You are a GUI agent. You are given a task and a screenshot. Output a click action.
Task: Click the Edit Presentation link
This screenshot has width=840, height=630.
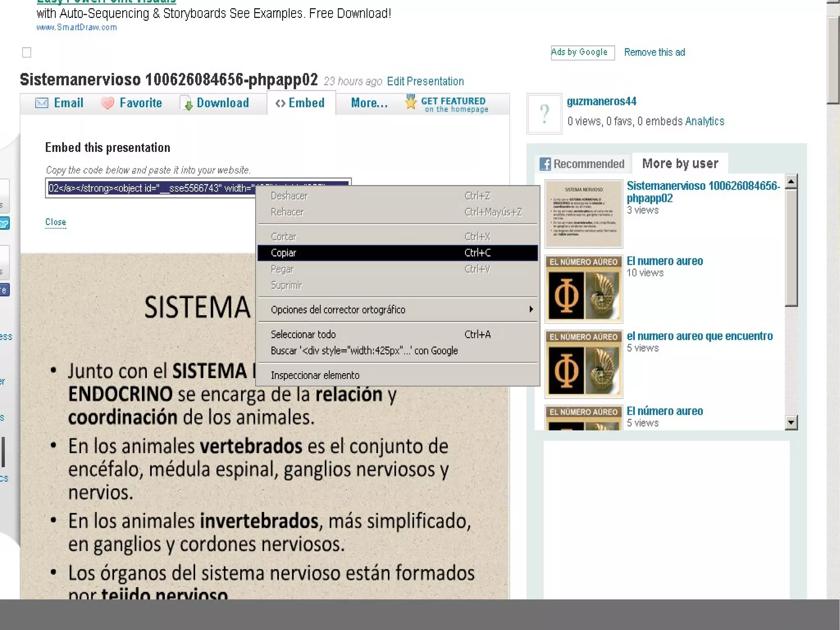tap(425, 81)
